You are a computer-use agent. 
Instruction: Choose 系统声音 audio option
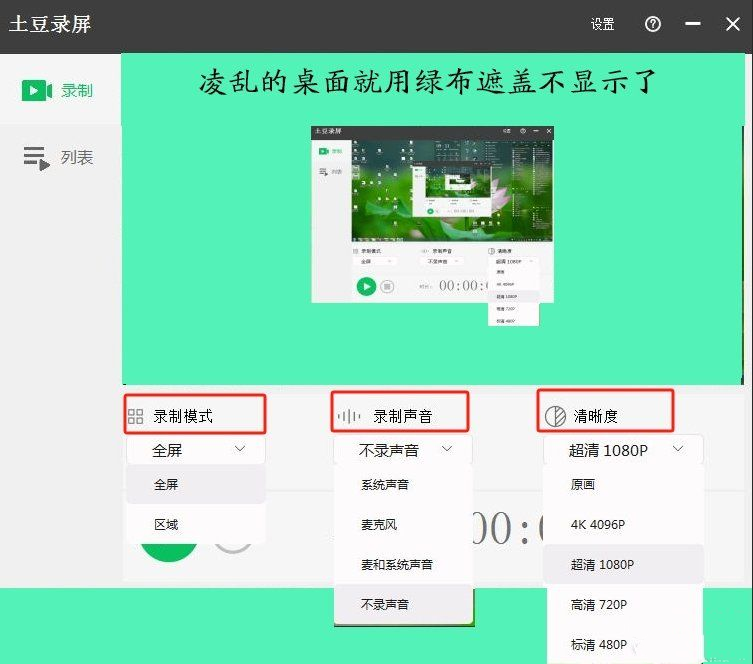[x=403, y=484]
